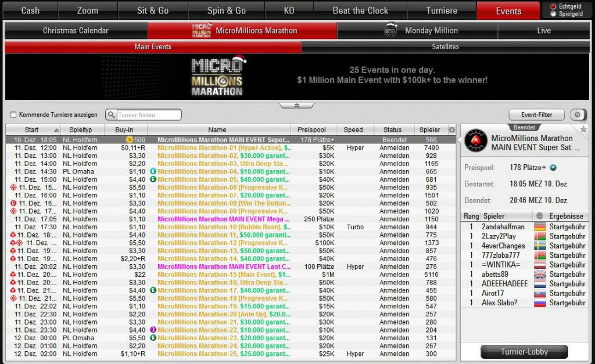
Task: Select the MicroMillions Marathon-25 tournament row
Action: [x=231, y=354]
